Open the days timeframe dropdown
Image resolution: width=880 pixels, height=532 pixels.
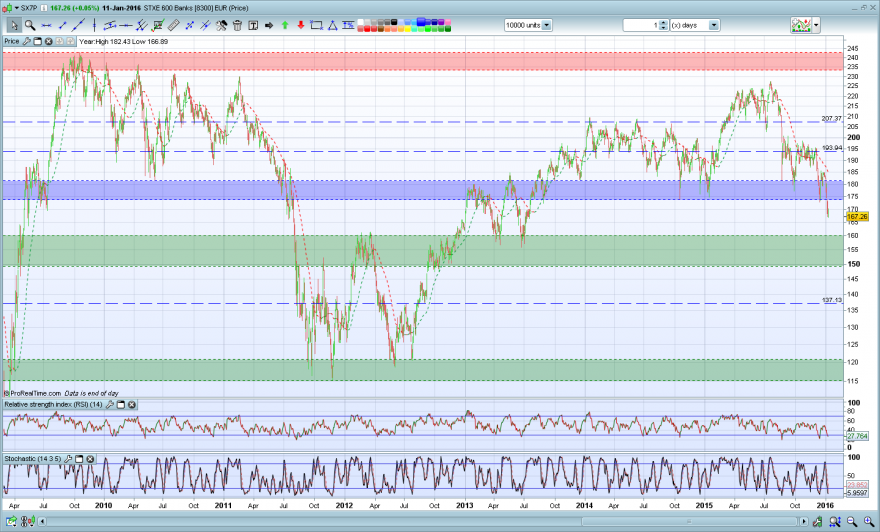pyautogui.click(x=714, y=25)
